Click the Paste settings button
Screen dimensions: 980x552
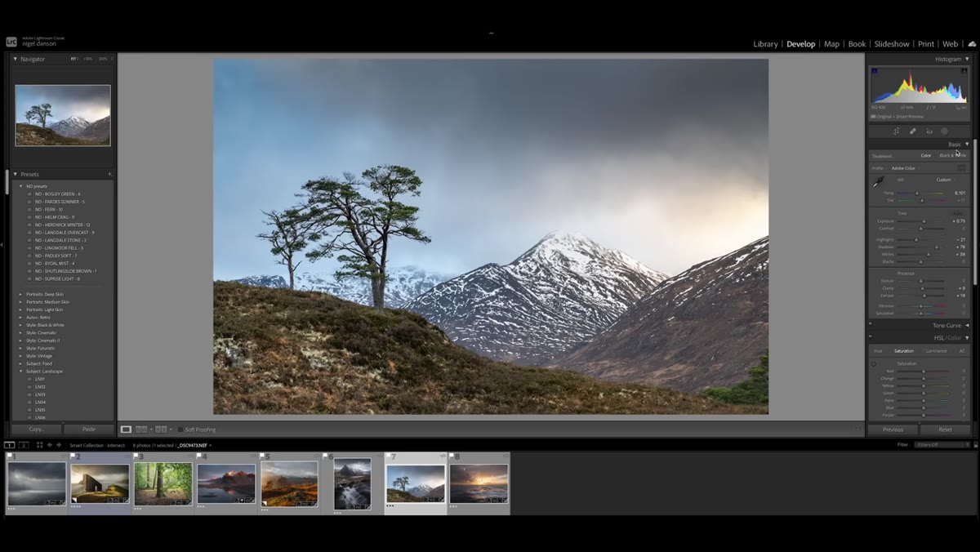[x=89, y=429]
